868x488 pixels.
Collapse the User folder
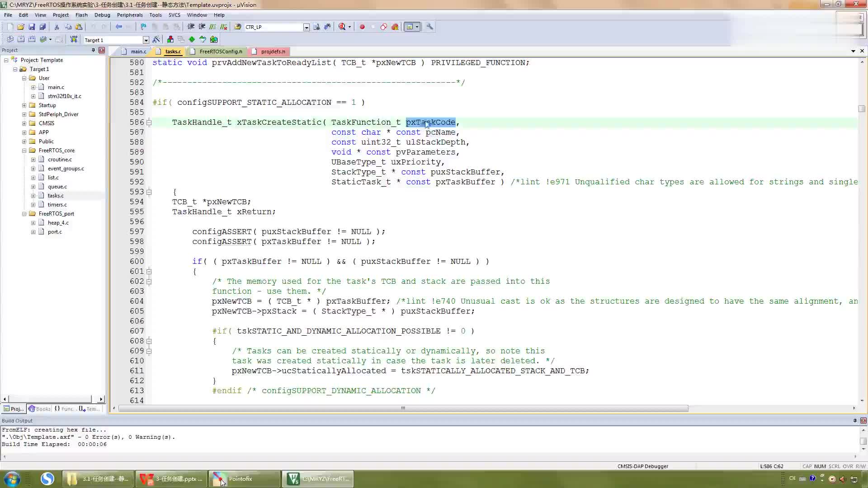(24, 78)
